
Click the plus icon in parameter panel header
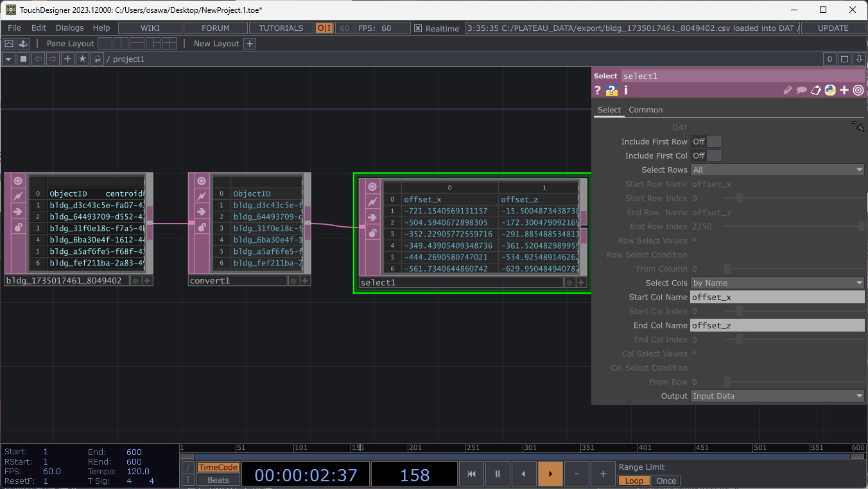844,91
